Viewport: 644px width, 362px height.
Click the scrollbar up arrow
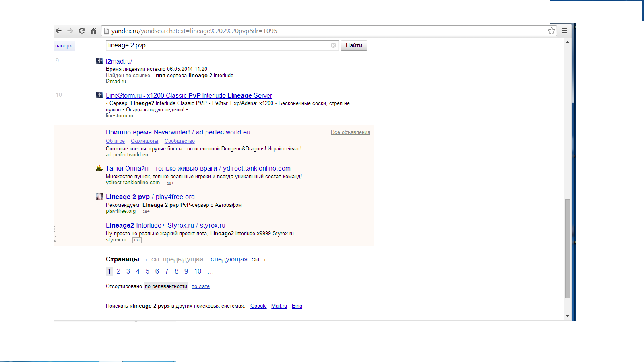tap(568, 42)
